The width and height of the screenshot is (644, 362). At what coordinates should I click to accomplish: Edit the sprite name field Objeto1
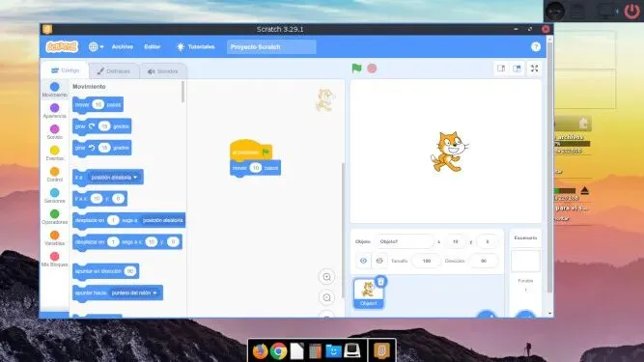(405, 241)
